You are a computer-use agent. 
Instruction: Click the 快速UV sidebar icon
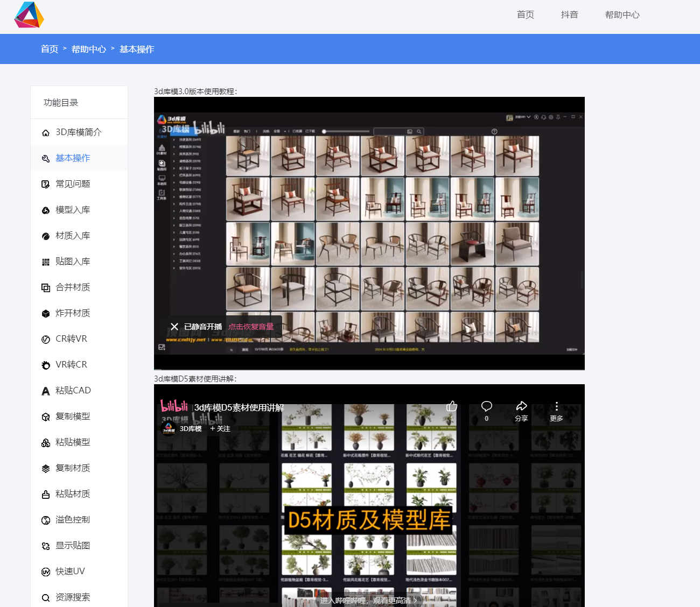[x=46, y=571]
